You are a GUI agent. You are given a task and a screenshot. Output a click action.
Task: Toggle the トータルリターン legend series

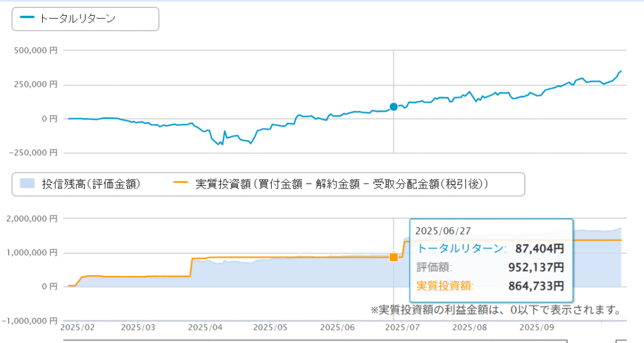(77, 18)
